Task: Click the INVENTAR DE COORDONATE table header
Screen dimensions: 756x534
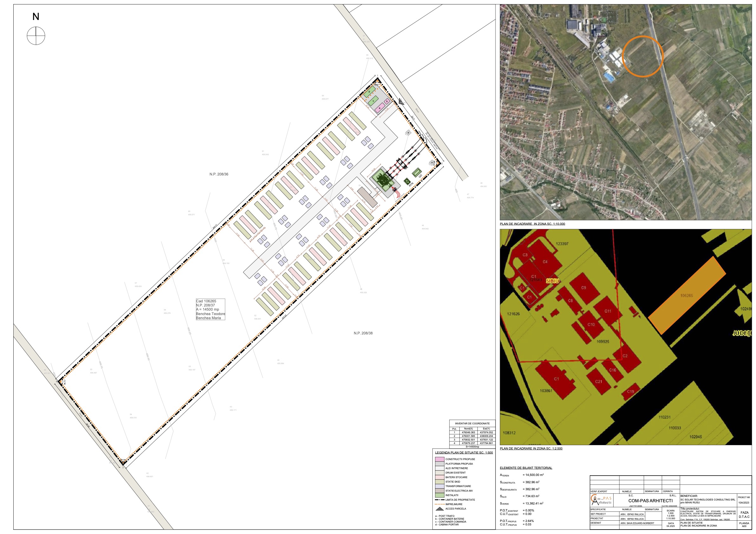Action: pos(472,423)
